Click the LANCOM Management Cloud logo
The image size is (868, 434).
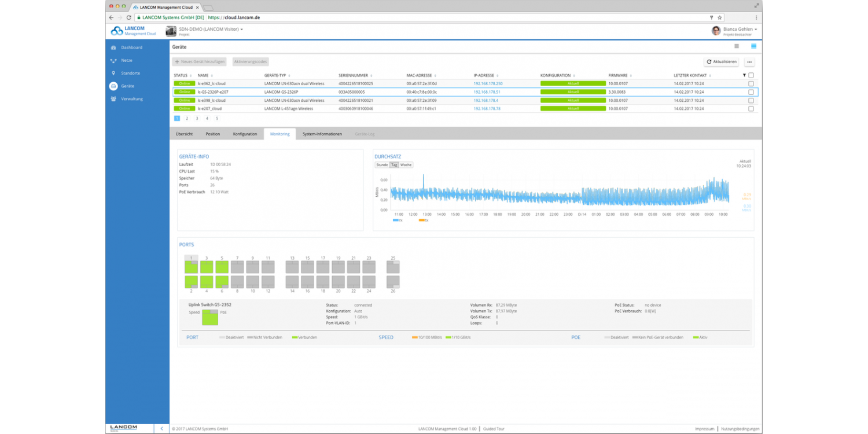[134, 31]
